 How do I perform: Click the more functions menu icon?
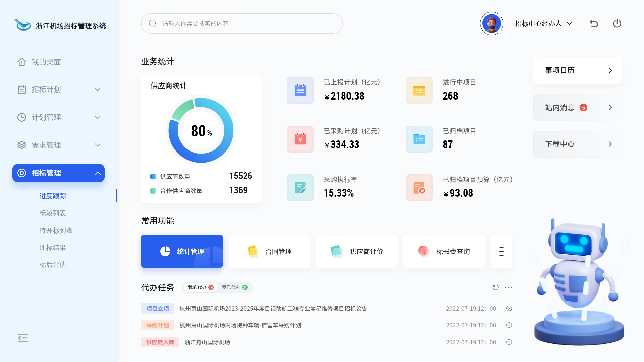click(501, 251)
